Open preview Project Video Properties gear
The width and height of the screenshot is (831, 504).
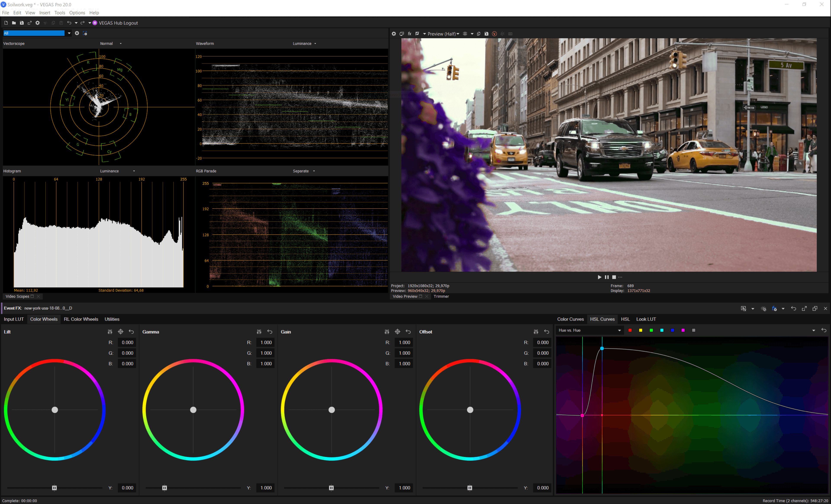pos(394,34)
